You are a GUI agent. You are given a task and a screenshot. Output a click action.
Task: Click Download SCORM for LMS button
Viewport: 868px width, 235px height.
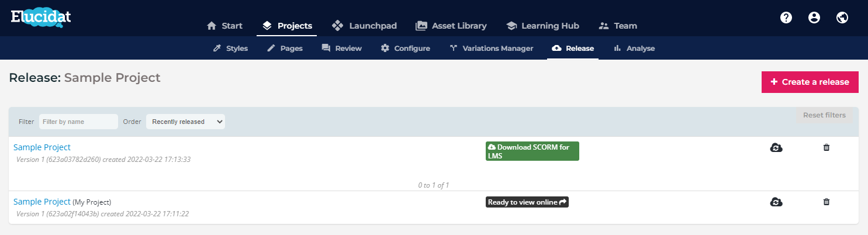pyautogui.click(x=532, y=151)
